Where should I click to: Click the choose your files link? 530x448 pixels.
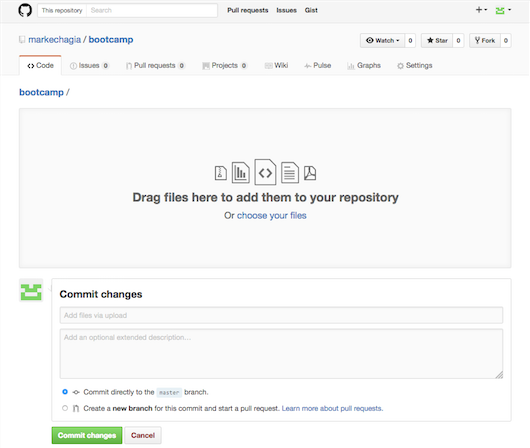272,216
